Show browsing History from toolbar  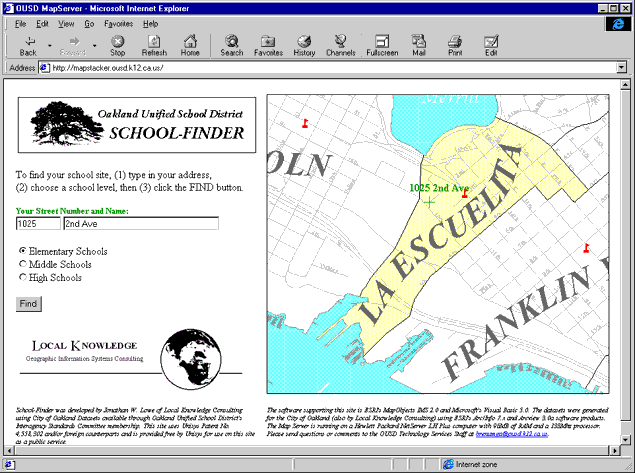point(304,45)
